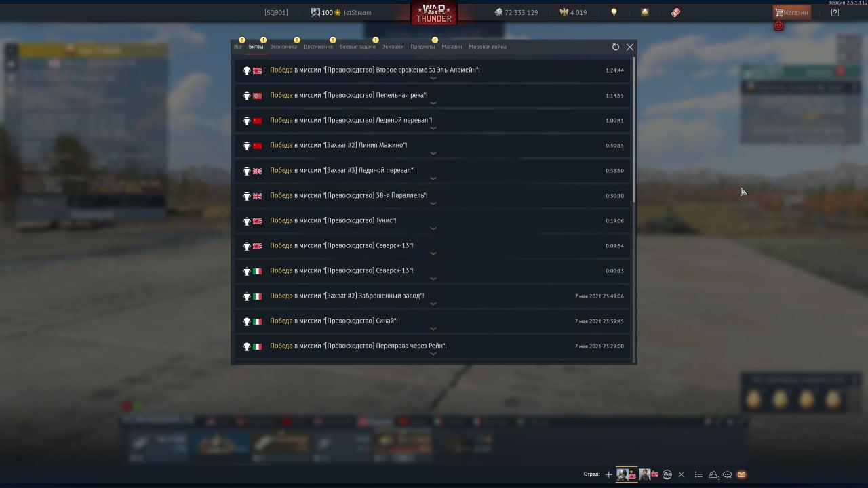Click the Golden Eagles icon showing 4 019
Viewport: 868px width, 488px height.
[563, 12]
